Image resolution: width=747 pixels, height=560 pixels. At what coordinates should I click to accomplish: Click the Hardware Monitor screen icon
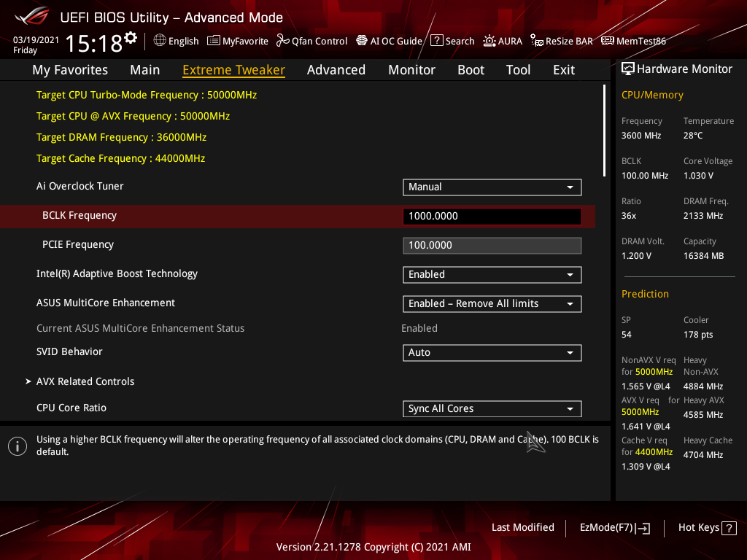click(628, 69)
